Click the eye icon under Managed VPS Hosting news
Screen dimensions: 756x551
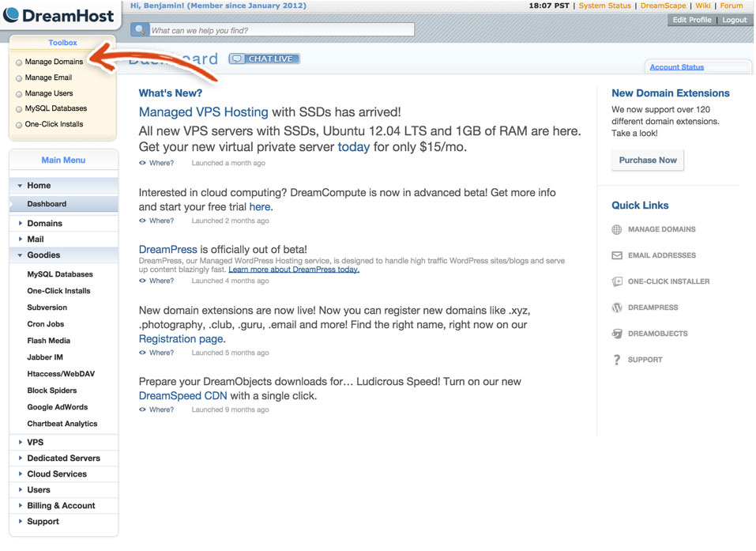coord(142,163)
